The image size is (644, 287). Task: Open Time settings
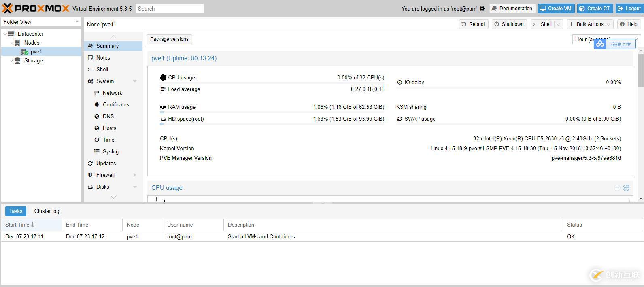pos(113,140)
